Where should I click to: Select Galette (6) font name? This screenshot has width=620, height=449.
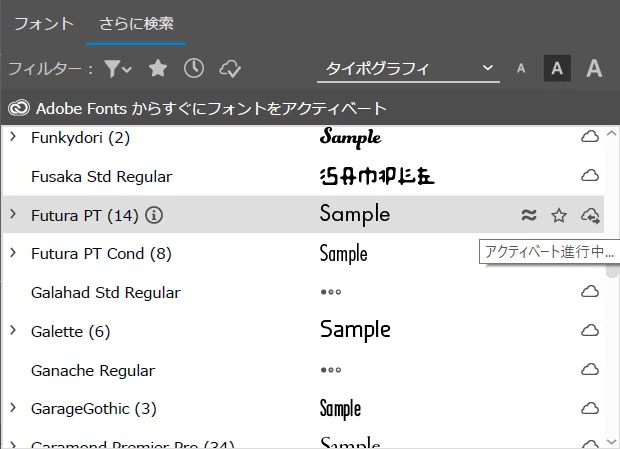[x=70, y=332]
